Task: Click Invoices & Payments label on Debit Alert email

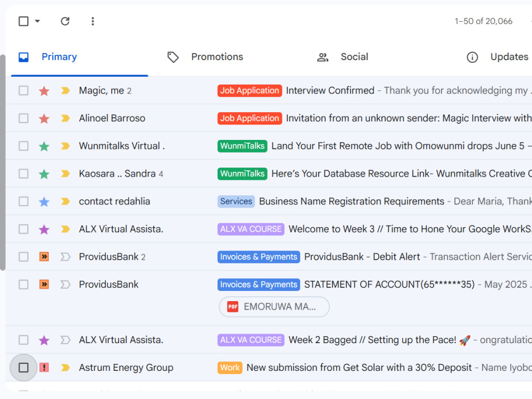Action: click(259, 257)
